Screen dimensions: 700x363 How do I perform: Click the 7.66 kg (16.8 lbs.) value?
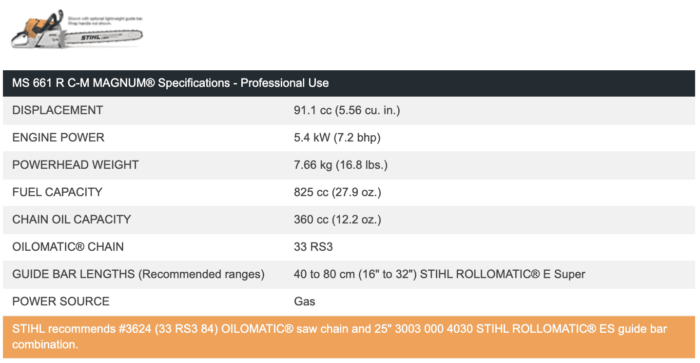pos(341,165)
